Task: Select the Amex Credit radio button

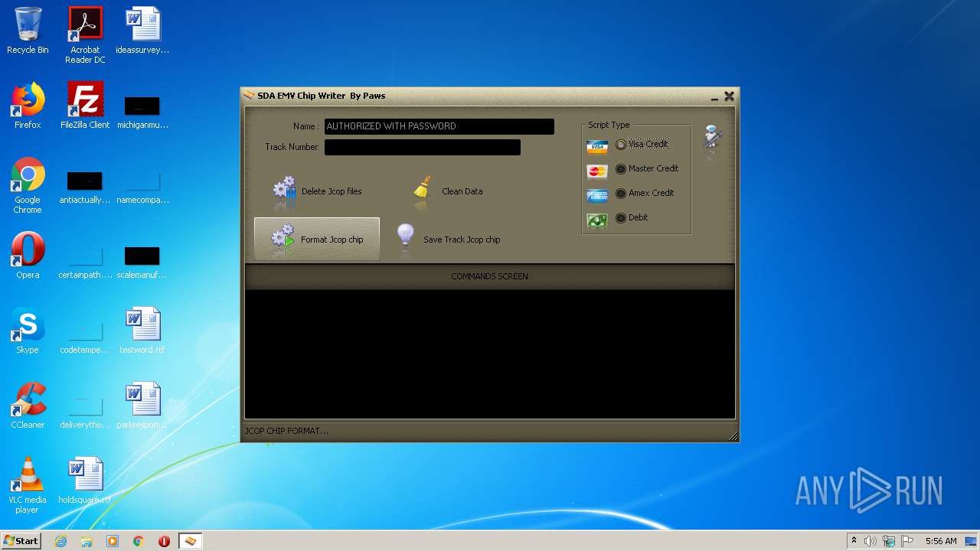Action: pyautogui.click(x=621, y=193)
